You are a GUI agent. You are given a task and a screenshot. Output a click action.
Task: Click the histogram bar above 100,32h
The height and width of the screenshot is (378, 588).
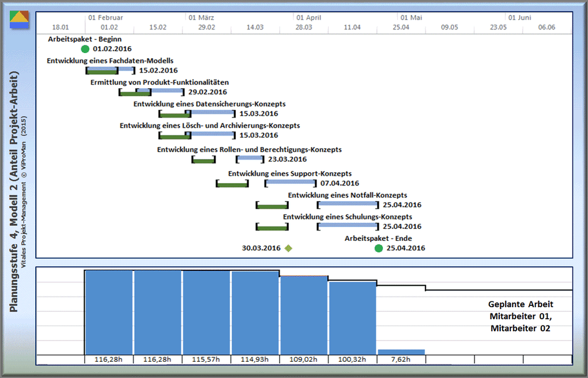(x=352, y=317)
